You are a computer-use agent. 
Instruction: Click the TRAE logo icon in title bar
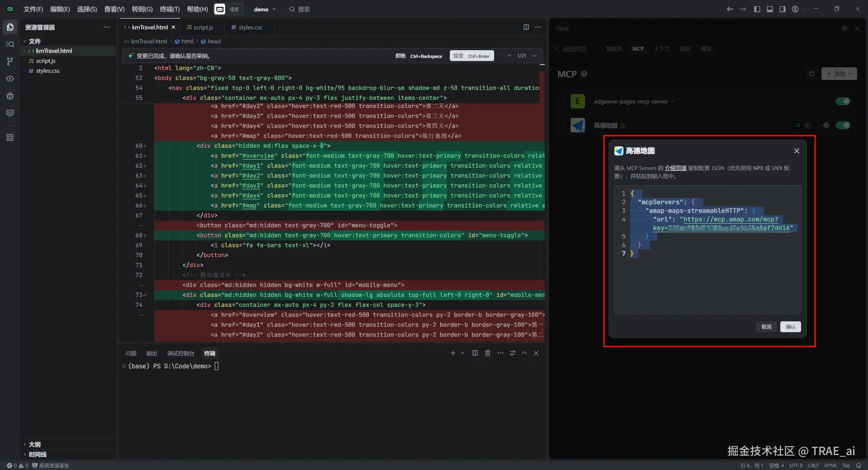[10, 9]
